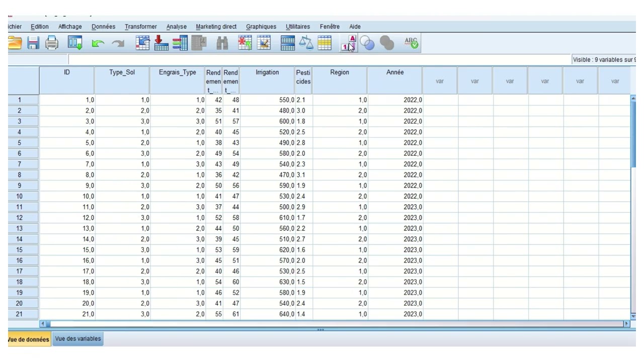Select the ID column header
The image size is (644, 362).
67,80
